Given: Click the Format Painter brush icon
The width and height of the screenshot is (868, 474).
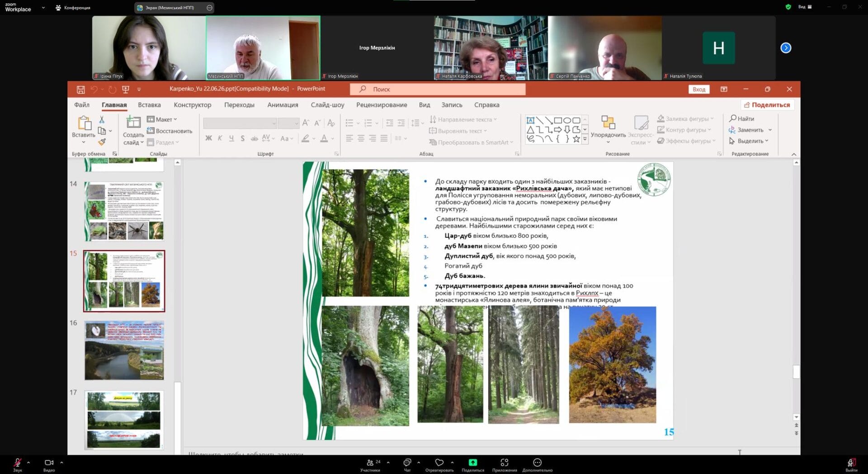Looking at the screenshot, I should (102, 142).
